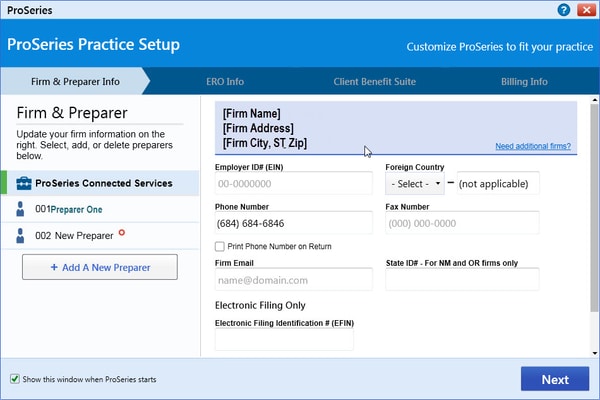Select 002 New Preparer
This screenshot has height=400, width=600.
[x=100, y=235]
